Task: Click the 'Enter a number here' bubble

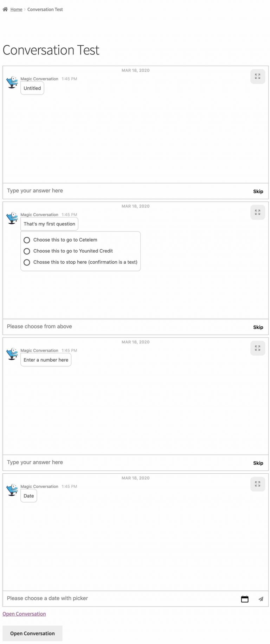Action: coord(46,360)
